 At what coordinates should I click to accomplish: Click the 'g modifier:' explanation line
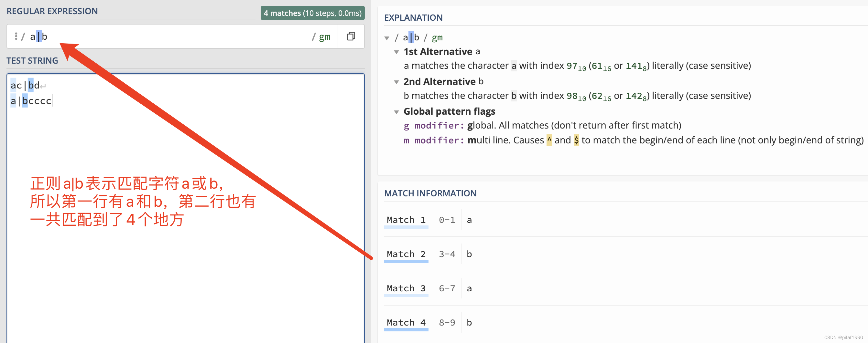[x=542, y=126]
